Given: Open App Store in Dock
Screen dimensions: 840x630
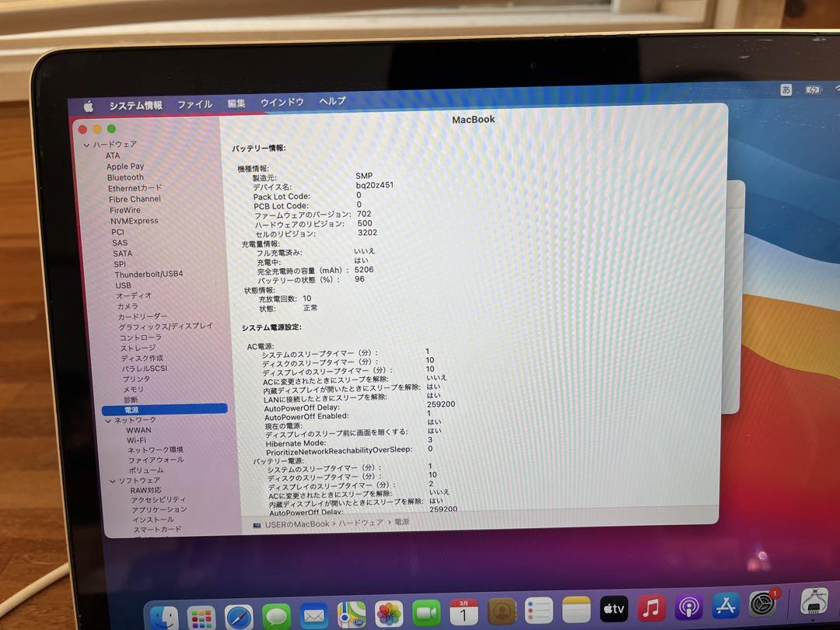Looking at the screenshot, I should 726,606.
